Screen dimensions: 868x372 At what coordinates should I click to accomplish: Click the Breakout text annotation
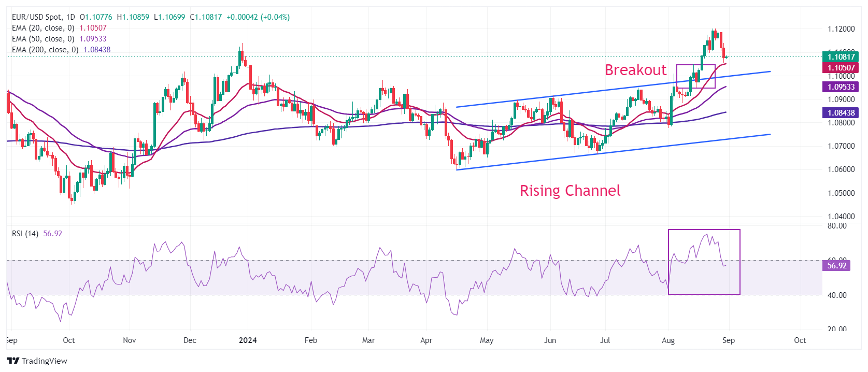[635, 70]
